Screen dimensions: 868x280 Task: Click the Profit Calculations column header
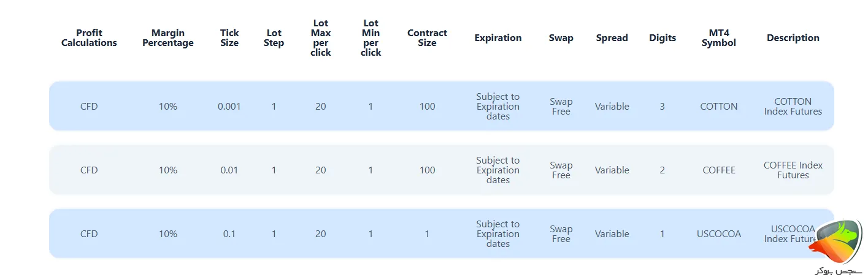(x=89, y=38)
